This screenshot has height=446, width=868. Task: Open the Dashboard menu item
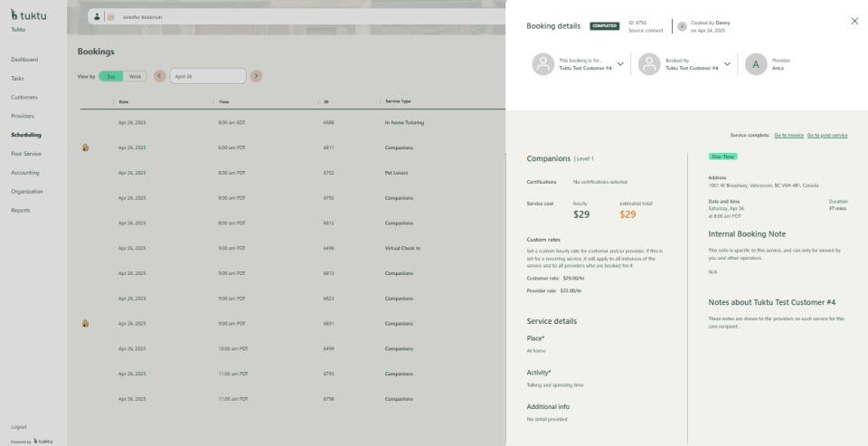(24, 59)
